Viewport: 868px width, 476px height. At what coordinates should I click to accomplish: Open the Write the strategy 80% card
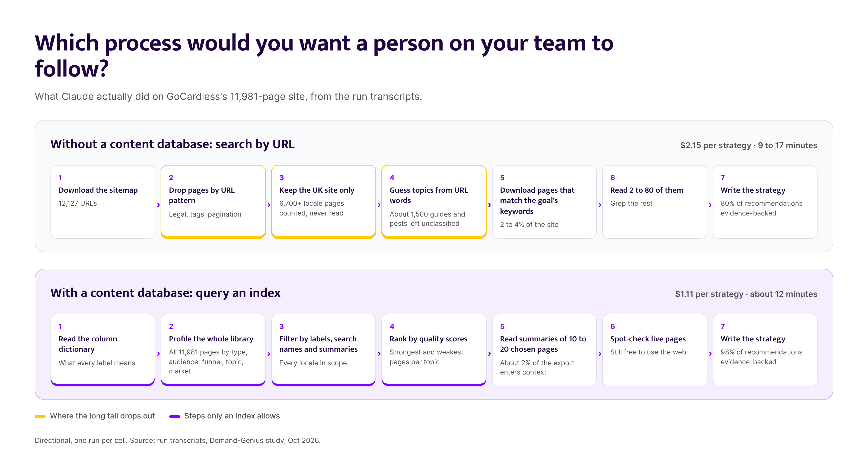tap(765, 202)
